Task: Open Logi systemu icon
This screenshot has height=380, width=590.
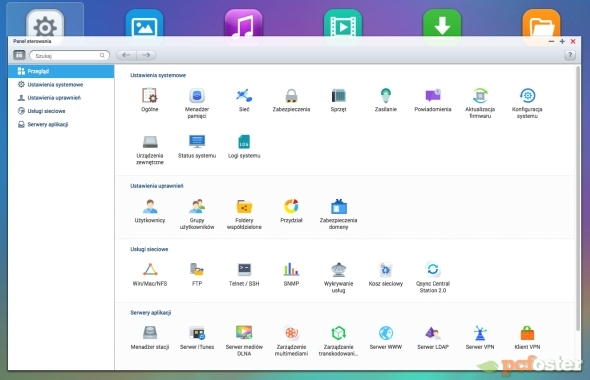Action: (x=244, y=142)
